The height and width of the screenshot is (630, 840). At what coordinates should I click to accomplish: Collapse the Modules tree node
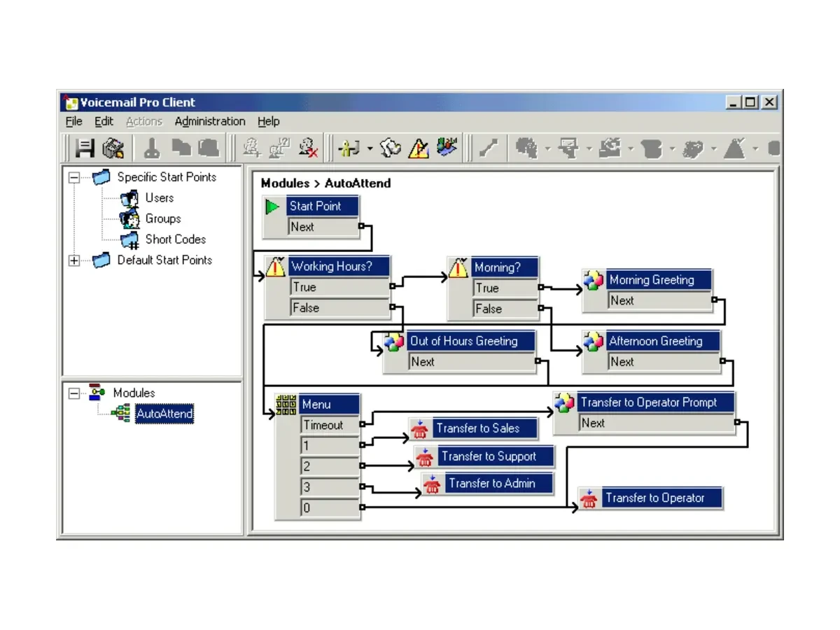pyautogui.click(x=74, y=393)
